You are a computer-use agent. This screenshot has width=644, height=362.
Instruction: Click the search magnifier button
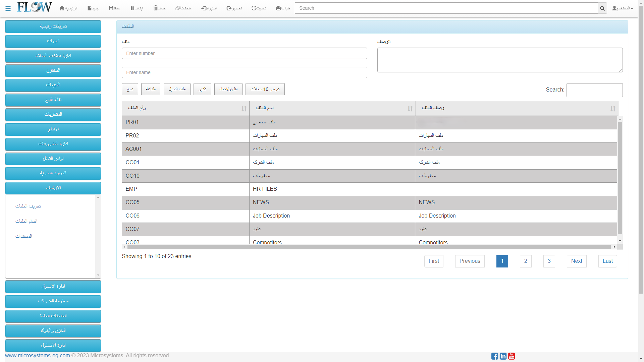(602, 8)
